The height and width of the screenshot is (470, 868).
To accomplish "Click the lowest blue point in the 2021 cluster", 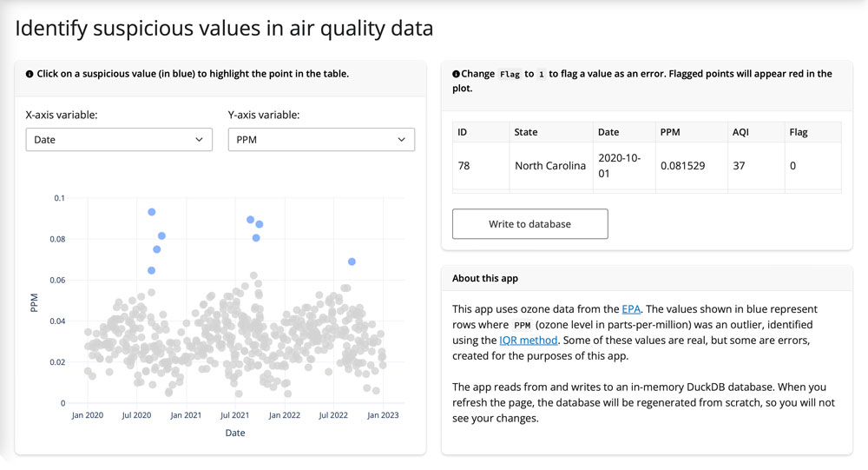I will click(256, 238).
